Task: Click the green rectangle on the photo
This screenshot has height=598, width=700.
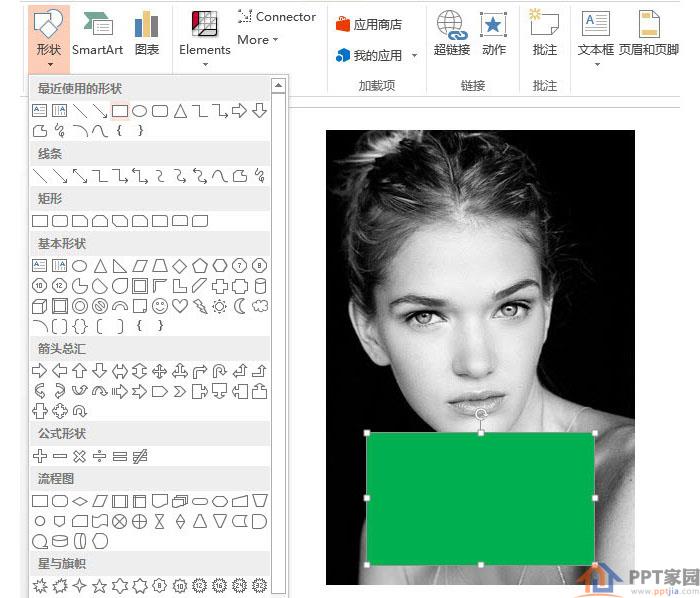Action: pyautogui.click(x=481, y=498)
